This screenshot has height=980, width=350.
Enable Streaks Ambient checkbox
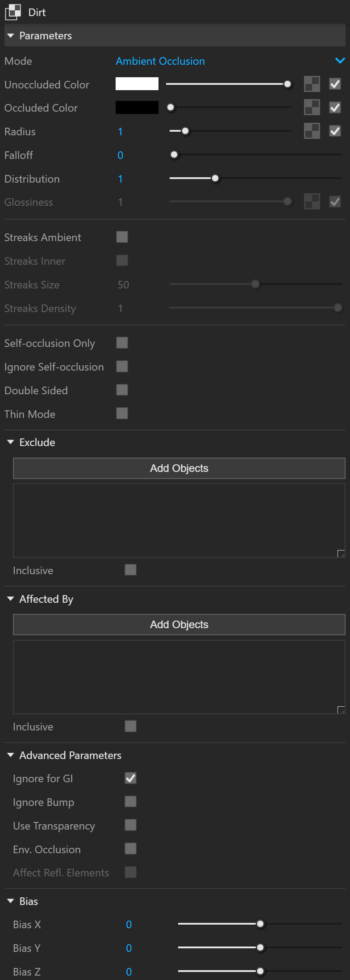click(122, 237)
